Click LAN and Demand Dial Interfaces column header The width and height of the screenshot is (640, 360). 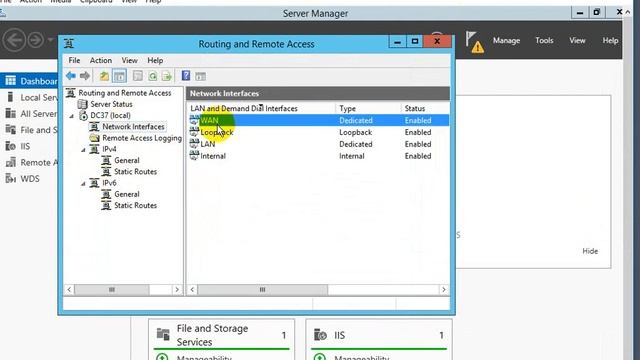[261, 109]
